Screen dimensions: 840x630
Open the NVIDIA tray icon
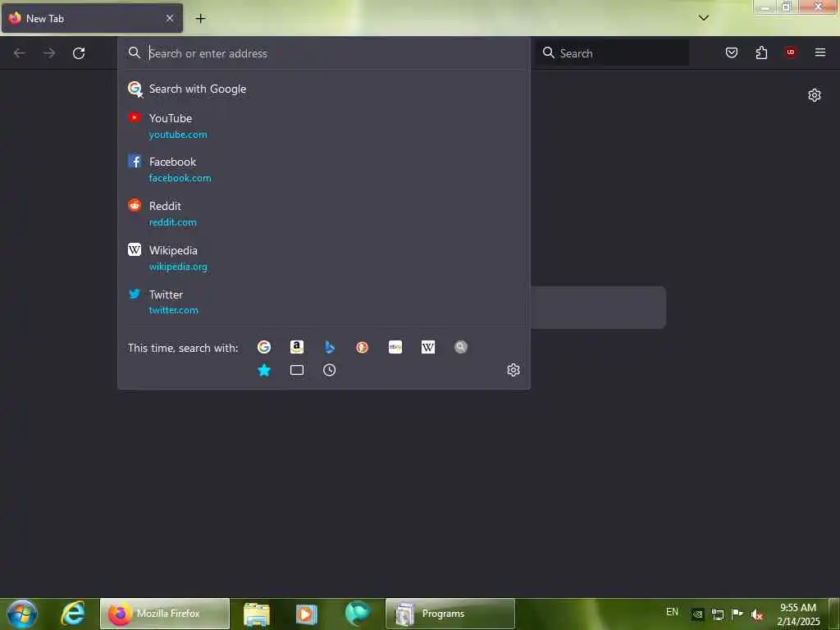(x=697, y=614)
